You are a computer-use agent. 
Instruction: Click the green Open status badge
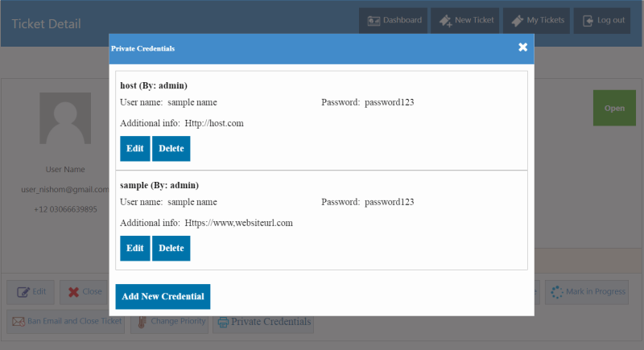(x=614, y=108)
